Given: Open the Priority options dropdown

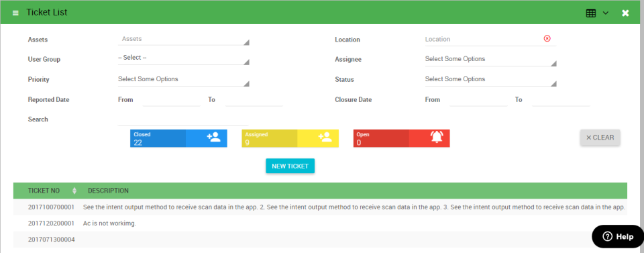Looking at the screenshot, I should coord(184,80).
